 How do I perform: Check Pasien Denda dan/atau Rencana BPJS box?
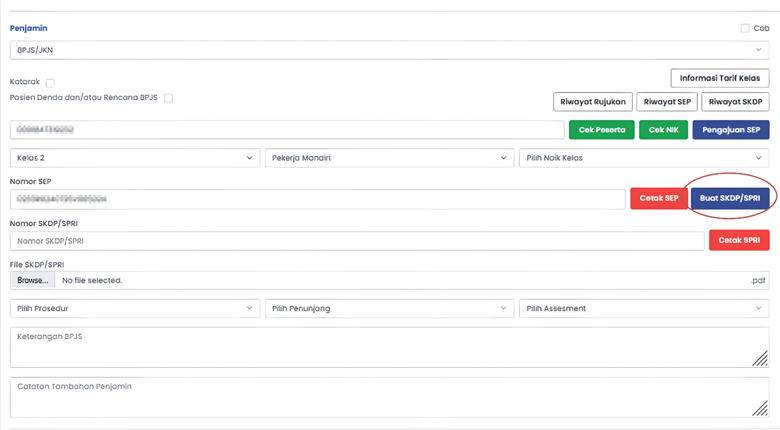(x=168, y=98)
